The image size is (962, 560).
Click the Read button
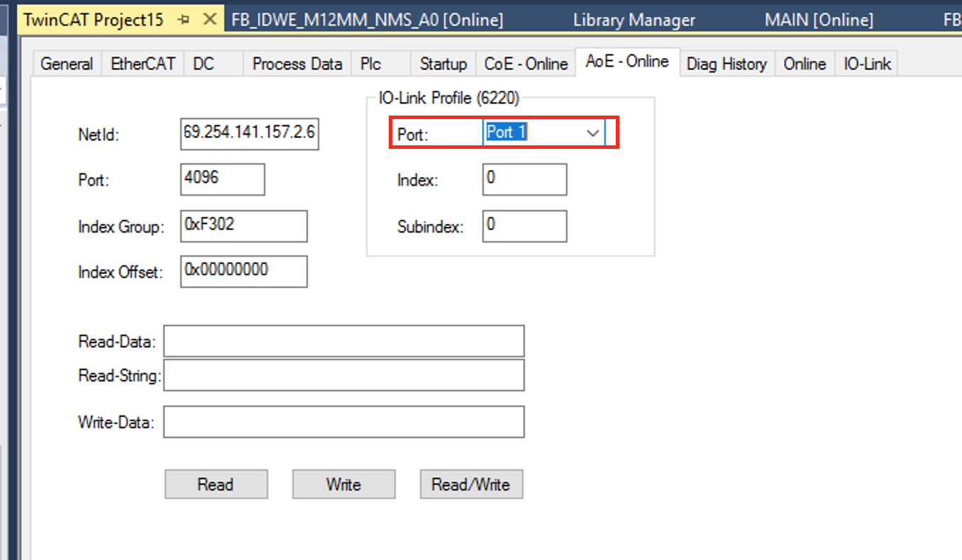(216, 484)
